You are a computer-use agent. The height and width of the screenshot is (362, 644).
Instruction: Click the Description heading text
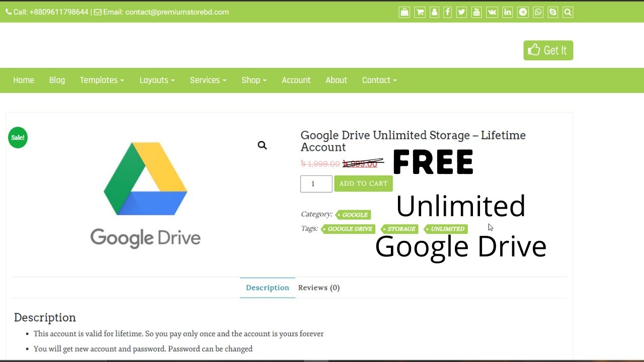[45, 317]
